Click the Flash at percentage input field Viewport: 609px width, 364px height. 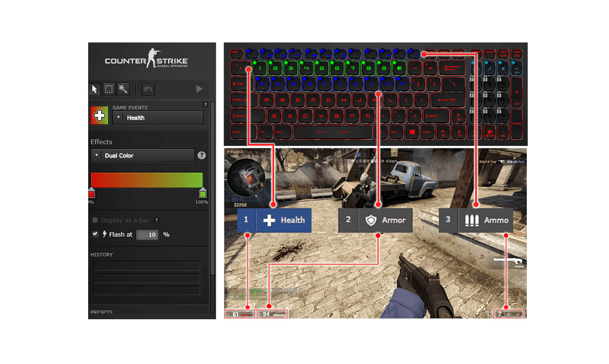click(147, 235)
